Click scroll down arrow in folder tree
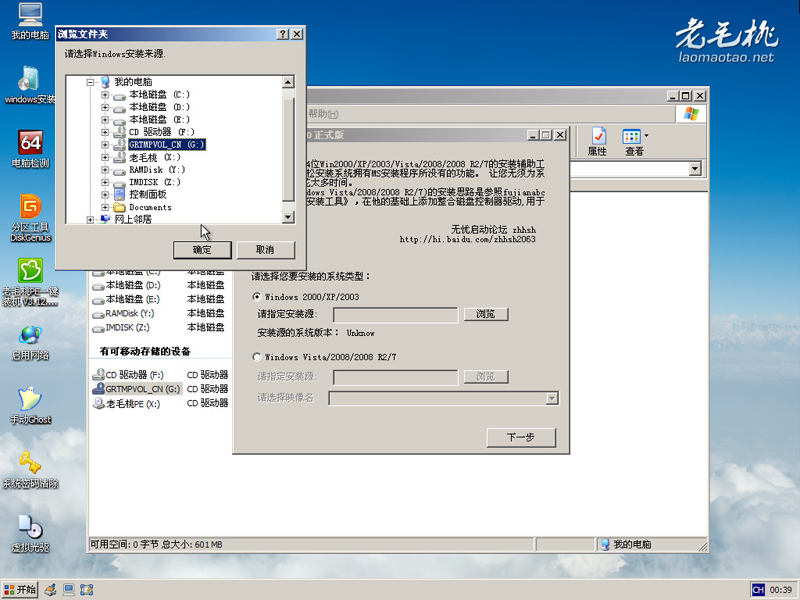 tap(288, 217)
